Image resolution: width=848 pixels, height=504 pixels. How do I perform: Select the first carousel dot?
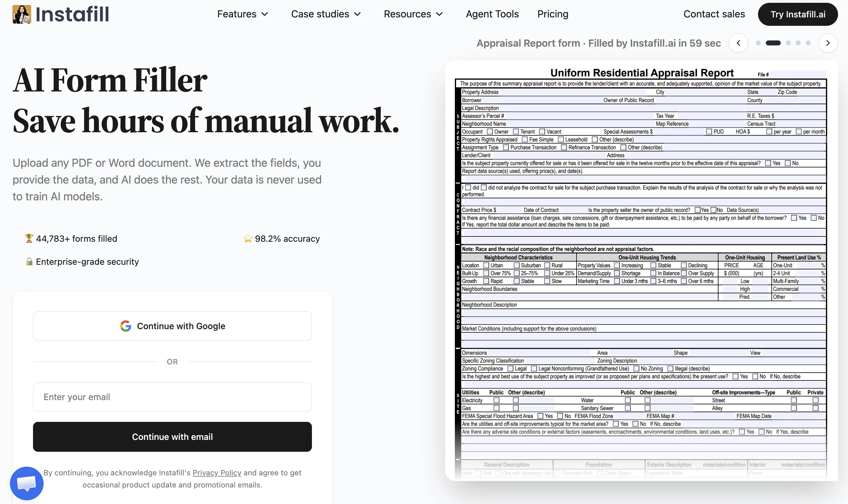click(758, 43)
